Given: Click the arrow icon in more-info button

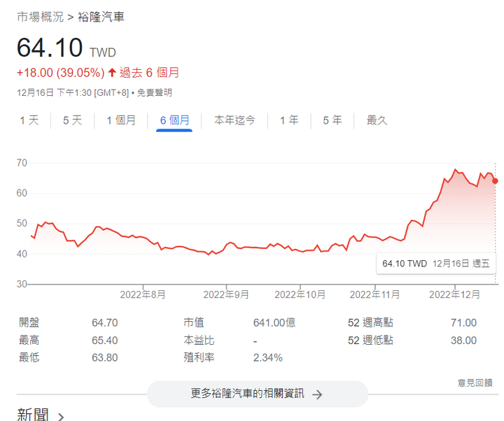Looking at the screenshot, I should [x=317, y=394].
